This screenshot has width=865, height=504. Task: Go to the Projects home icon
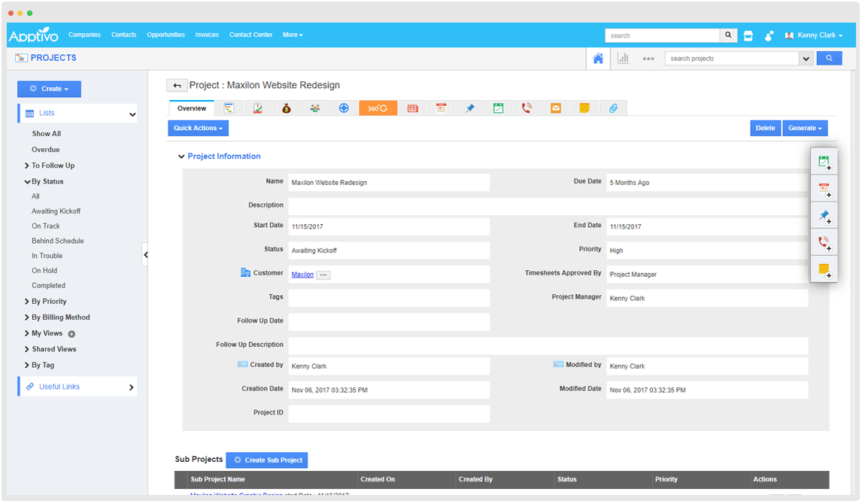click(x=598, y=59)
